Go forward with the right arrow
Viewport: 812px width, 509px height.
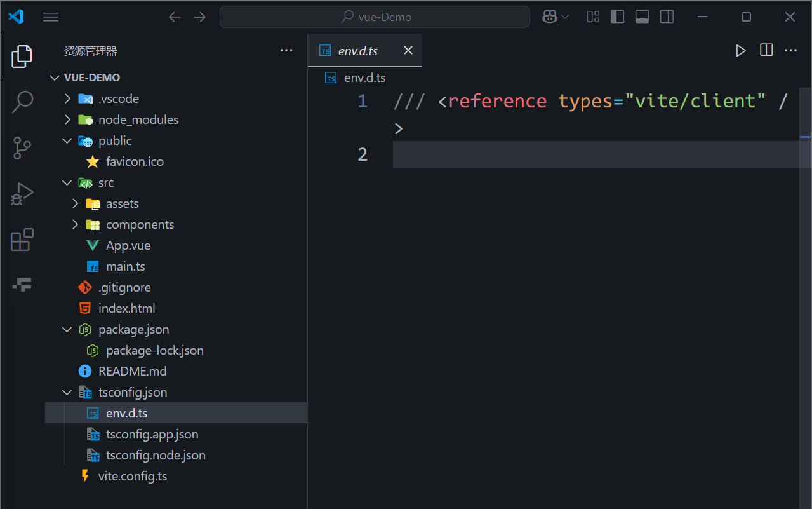coord(199,17)
